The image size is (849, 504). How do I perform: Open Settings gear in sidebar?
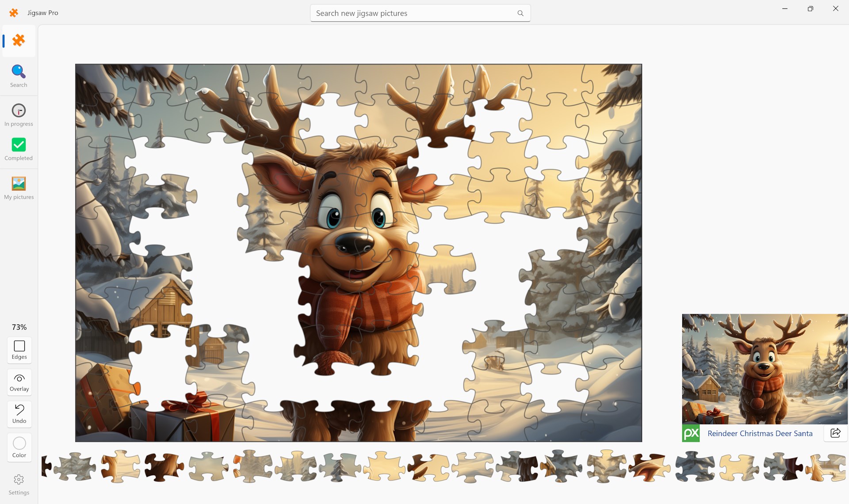[x=19, y=484]
